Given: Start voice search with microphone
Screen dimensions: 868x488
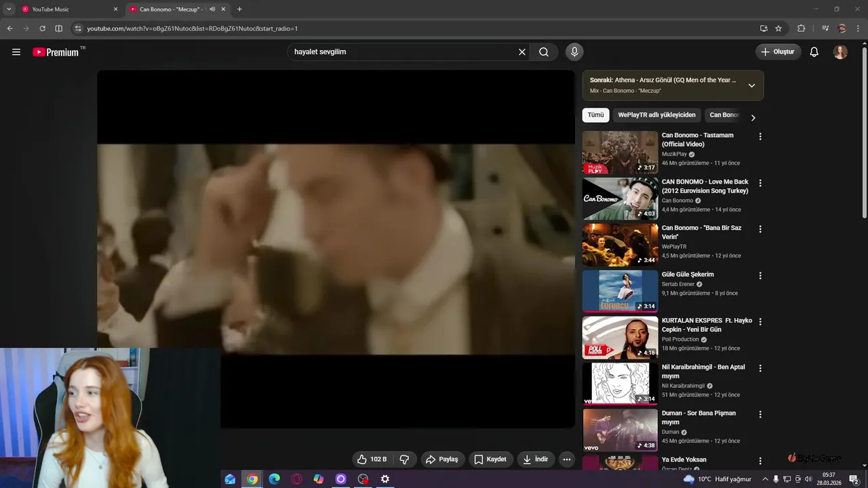Looking at the screenshot, I should [x=574, y=52].
